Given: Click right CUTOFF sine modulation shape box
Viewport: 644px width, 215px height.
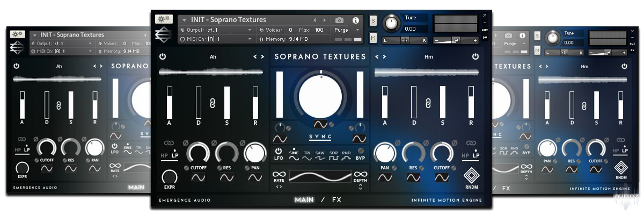Looking at the screenshot, I should (442, 177).
